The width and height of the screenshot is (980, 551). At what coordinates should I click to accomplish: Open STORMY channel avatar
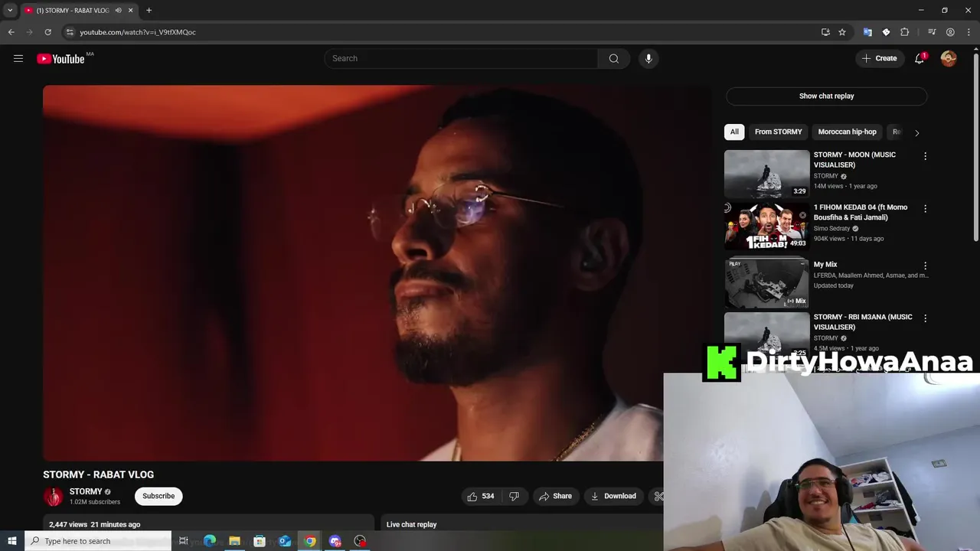point(53,496)
